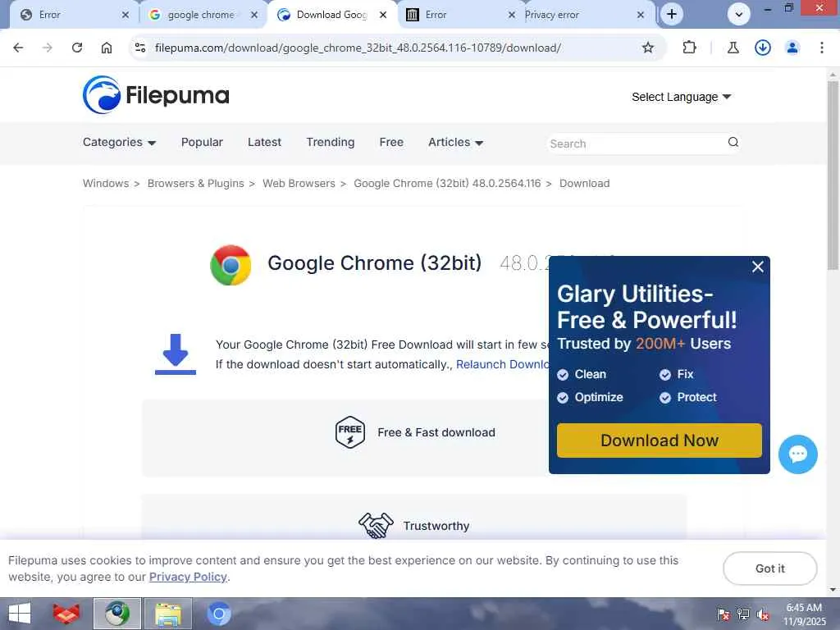Open the Popular nav item

(x=202, y=143)
